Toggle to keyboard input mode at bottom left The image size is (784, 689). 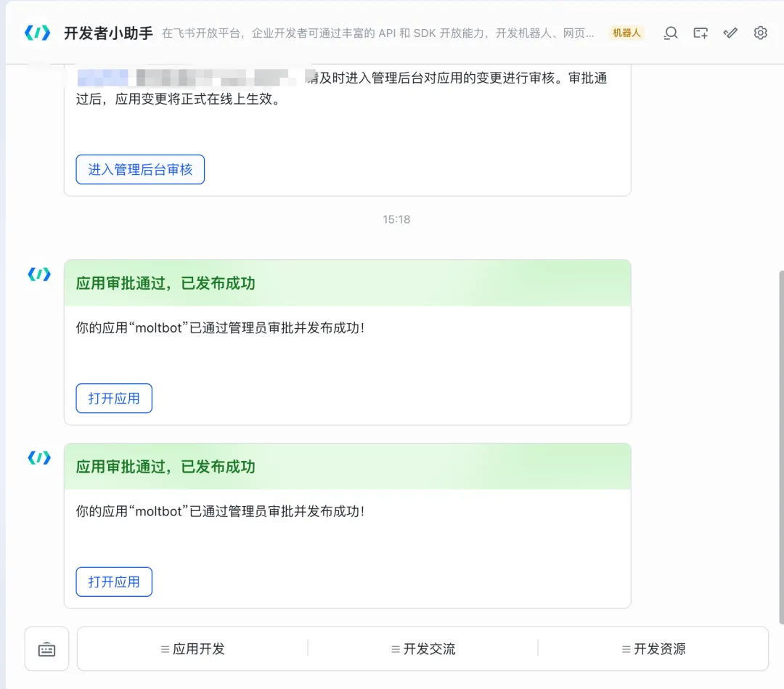[x=46, y=648]
